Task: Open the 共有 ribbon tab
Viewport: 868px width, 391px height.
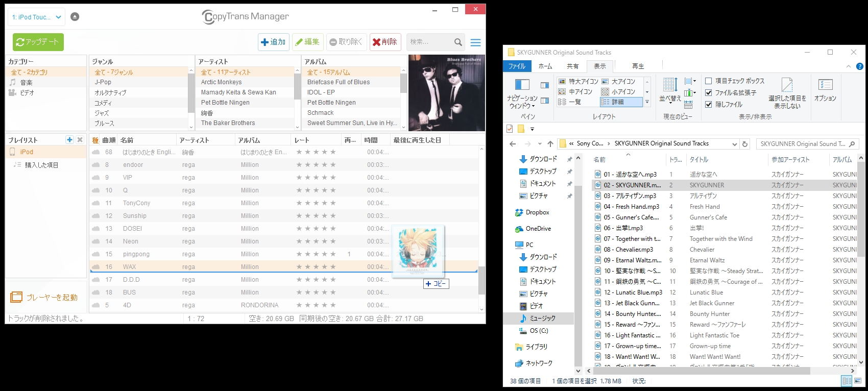Action: [x=573, y=66]
